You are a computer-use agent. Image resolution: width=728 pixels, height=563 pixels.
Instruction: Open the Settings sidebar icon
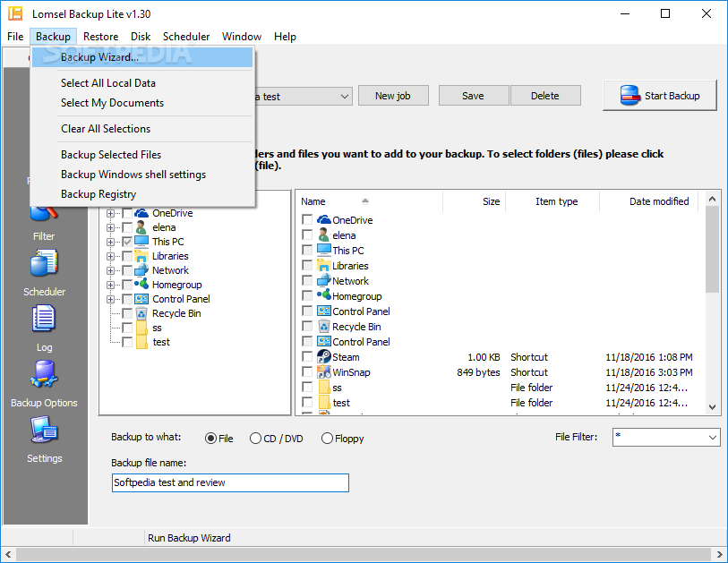click(x=44, y=430)
